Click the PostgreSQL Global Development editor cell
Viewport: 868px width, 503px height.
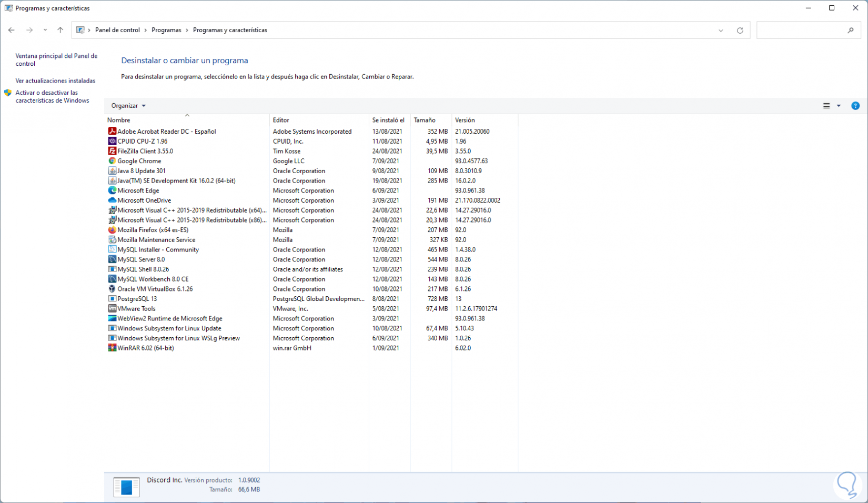319,299
